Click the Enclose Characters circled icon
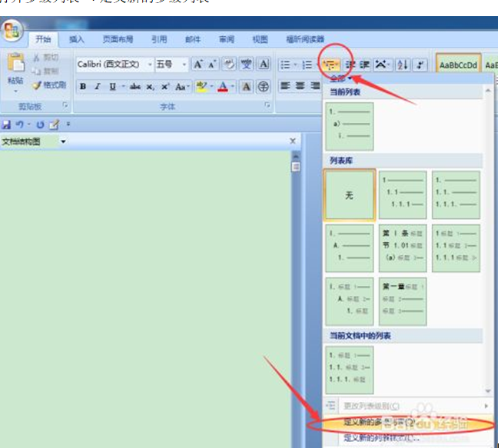Screen dimensions: 501x448 [264, 87]
